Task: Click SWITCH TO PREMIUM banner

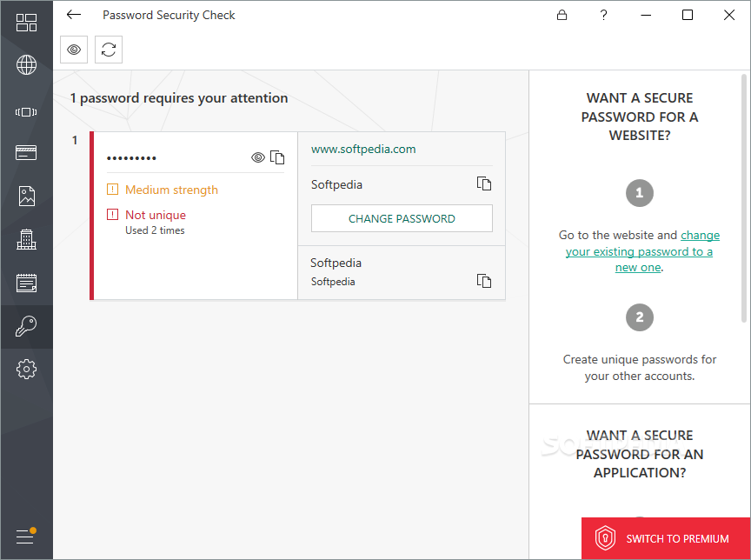Action: pos(666,538)
